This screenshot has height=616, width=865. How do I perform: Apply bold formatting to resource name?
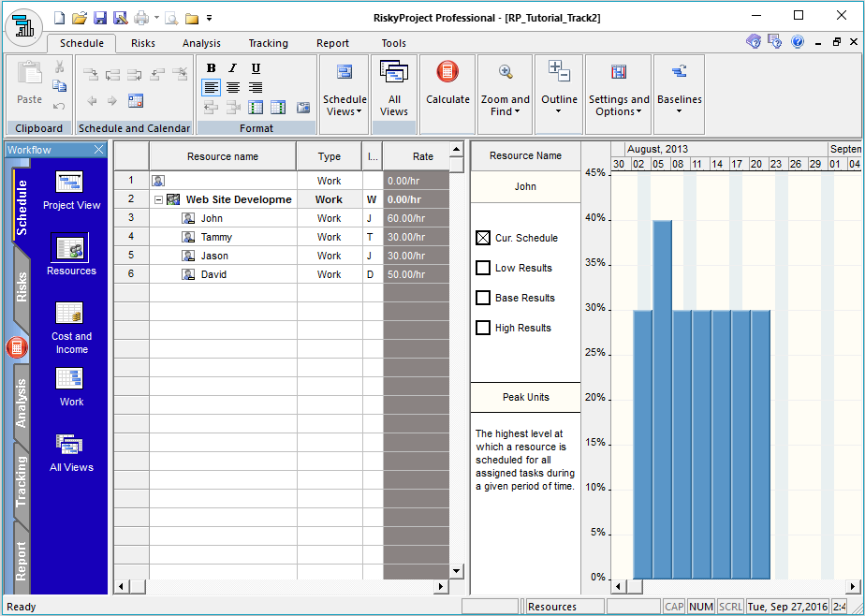210,67
